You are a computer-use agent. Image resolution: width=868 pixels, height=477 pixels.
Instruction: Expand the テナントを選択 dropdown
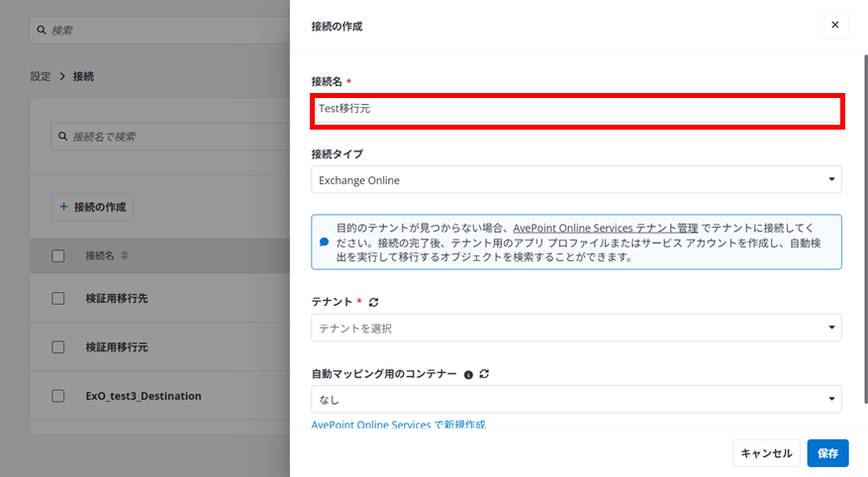576,329
